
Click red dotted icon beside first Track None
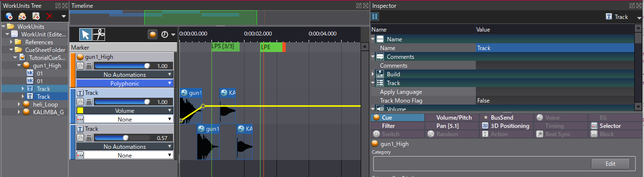coord(80,119)
